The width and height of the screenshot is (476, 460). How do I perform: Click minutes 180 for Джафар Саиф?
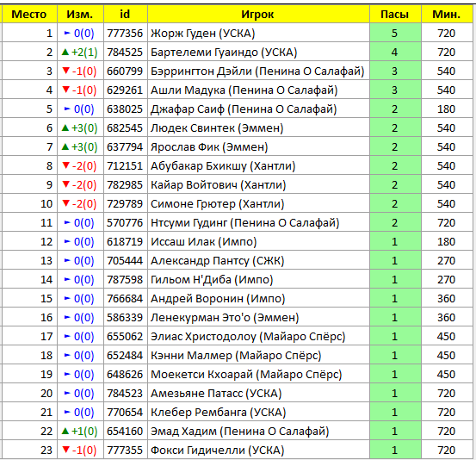point(446,109)
